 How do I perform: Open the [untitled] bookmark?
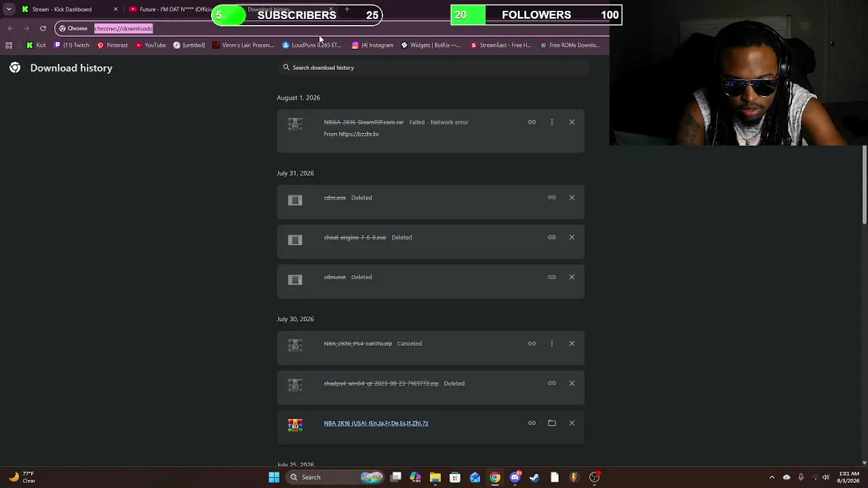click(x=189, y=45)
